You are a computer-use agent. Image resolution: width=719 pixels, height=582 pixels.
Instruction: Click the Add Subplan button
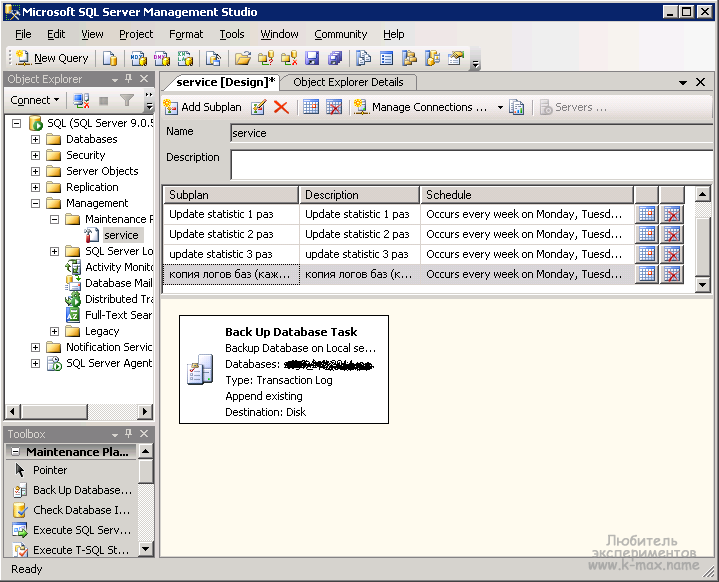202,107
